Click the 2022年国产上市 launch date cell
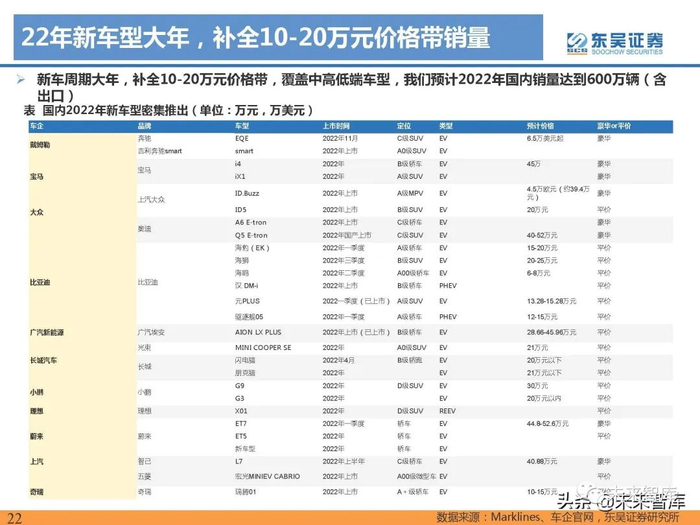The width and height of the screenshot is (700, 525). [347, 235]
